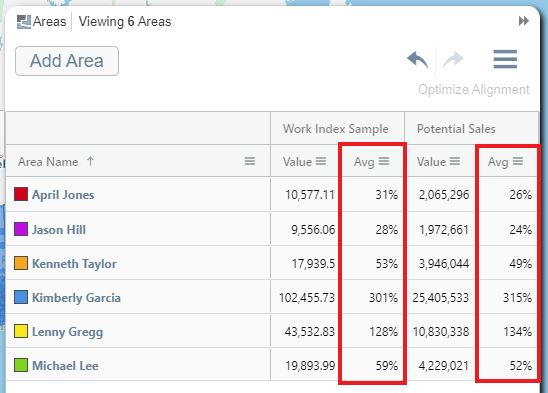
Task: Open Work Index Sample Value column menu
Action: 321,161
